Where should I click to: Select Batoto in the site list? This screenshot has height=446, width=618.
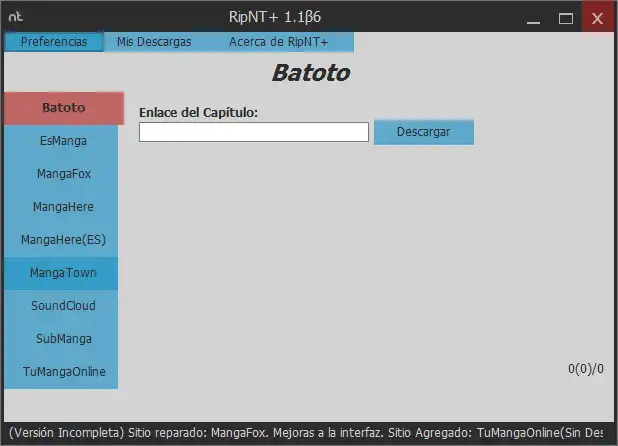pos(64,108)
